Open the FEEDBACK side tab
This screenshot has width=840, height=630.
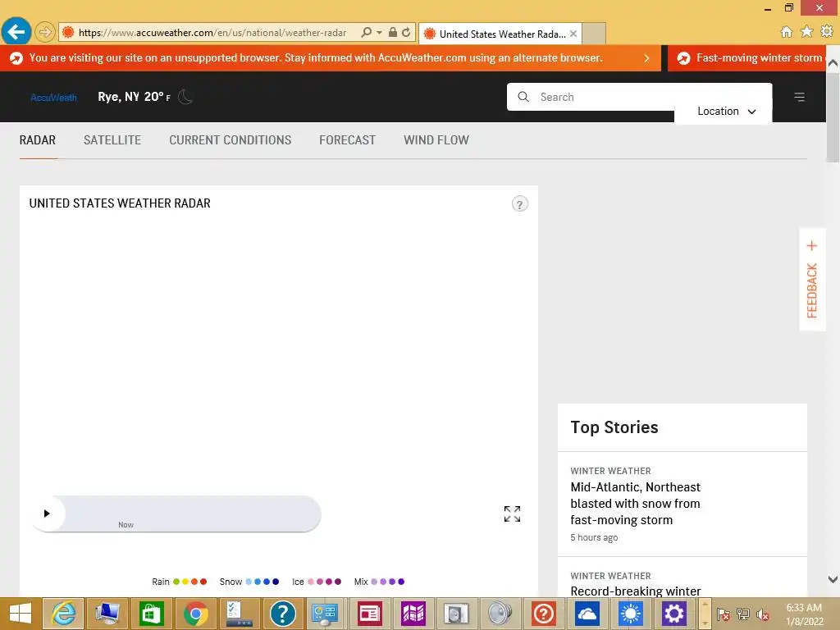click(812, 280)
